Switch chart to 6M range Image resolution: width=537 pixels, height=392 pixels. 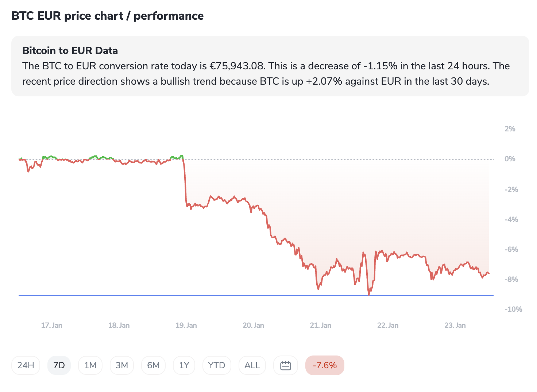[x=153, y=365]
